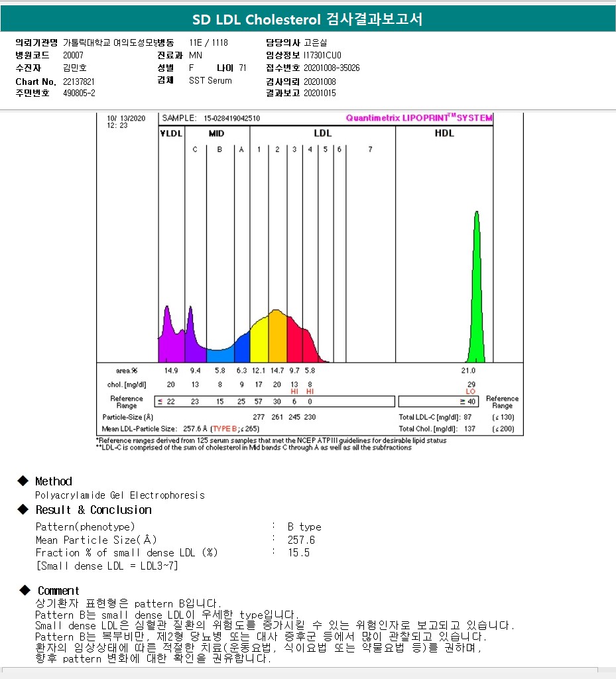Select area % value 14.7 for LDL-2
The width and height of the screenshot is (616, 679).
click(277, 371)
